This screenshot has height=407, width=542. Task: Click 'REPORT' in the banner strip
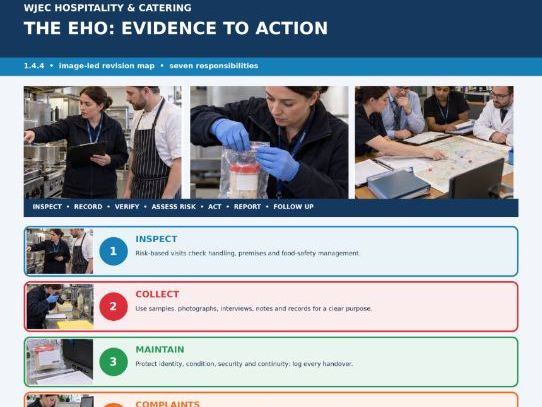[247, 207]
